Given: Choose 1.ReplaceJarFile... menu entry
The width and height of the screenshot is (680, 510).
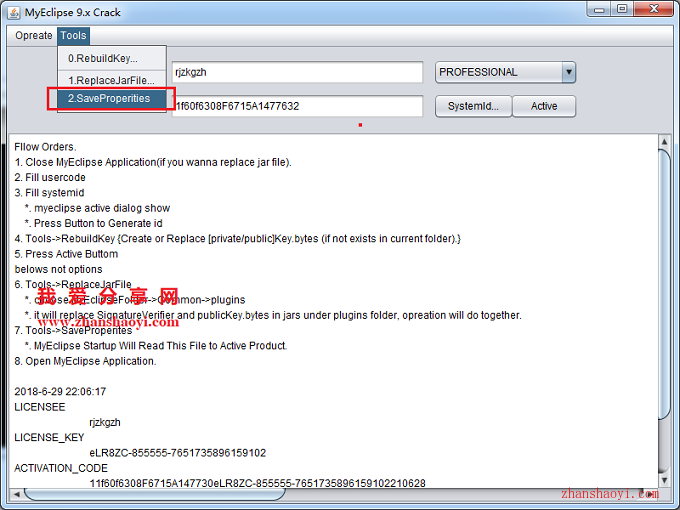Looking at the screenshot, I should pyautogui.click(x=112, y=80).
